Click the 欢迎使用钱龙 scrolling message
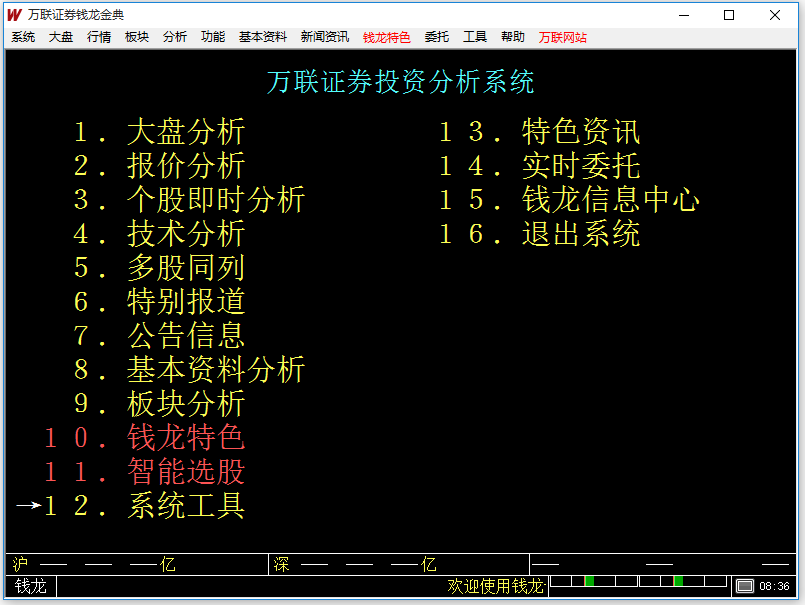The width and height of the screenshot is (805, 605). tap(495, 586)
